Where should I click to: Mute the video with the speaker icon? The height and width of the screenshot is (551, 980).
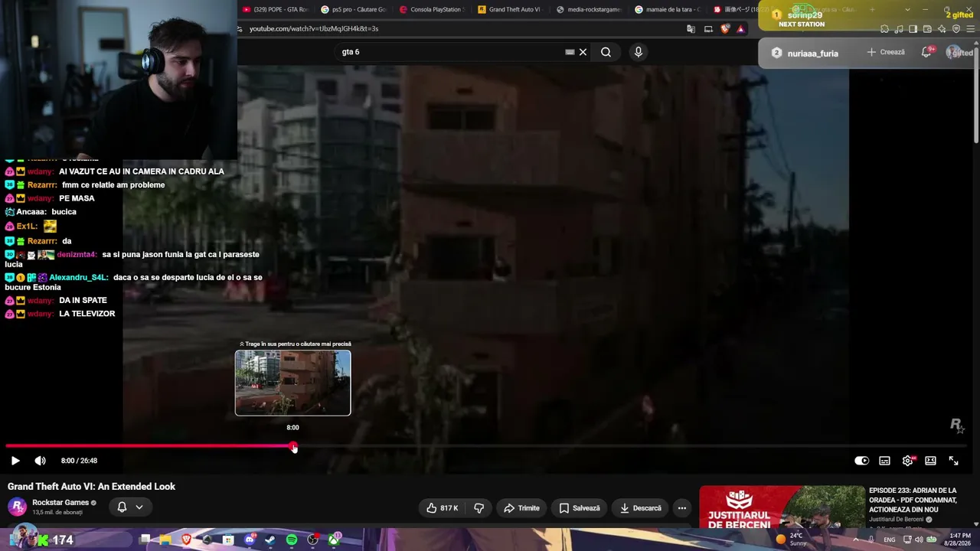(x=41, y=461)
